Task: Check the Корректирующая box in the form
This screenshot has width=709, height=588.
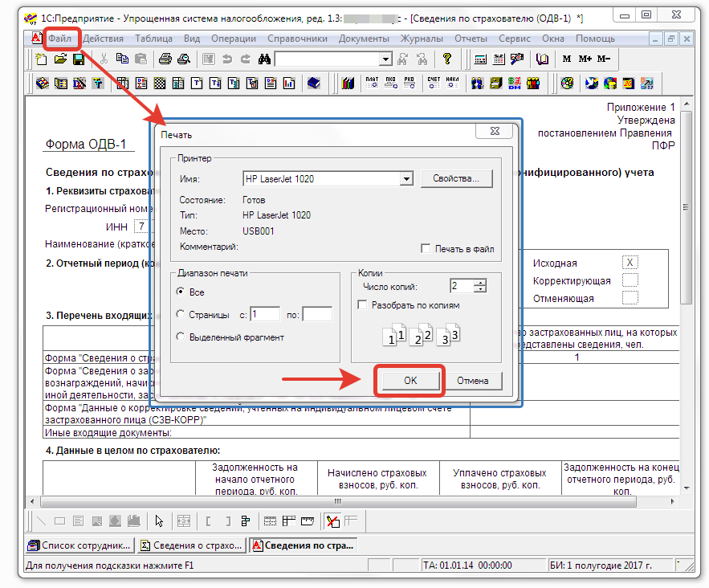Action: [630, 280]
